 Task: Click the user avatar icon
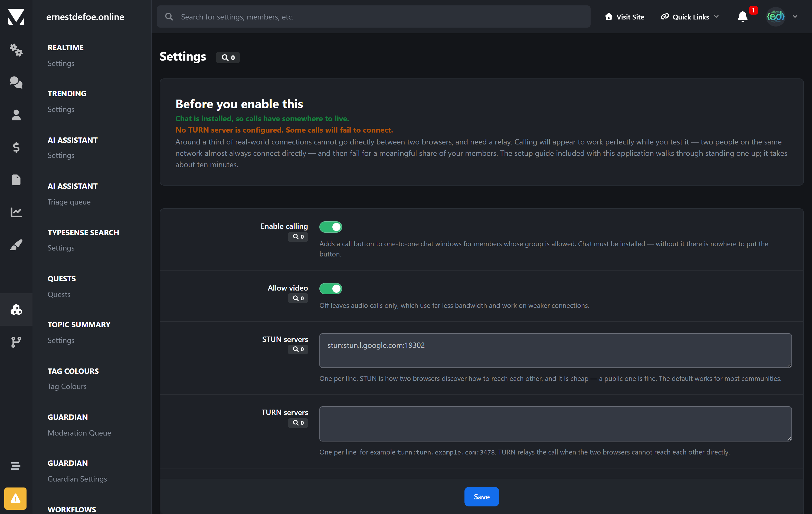[x=775, y=17]
